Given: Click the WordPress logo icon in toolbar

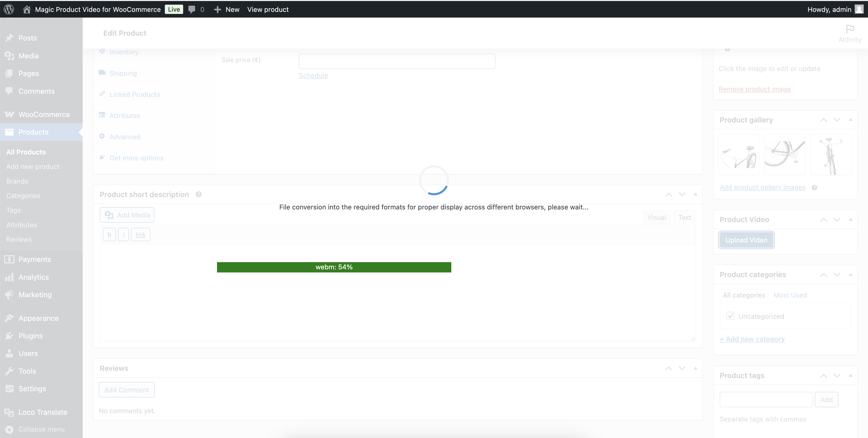Looking at the screenshot, I should [x=10, y=9].
